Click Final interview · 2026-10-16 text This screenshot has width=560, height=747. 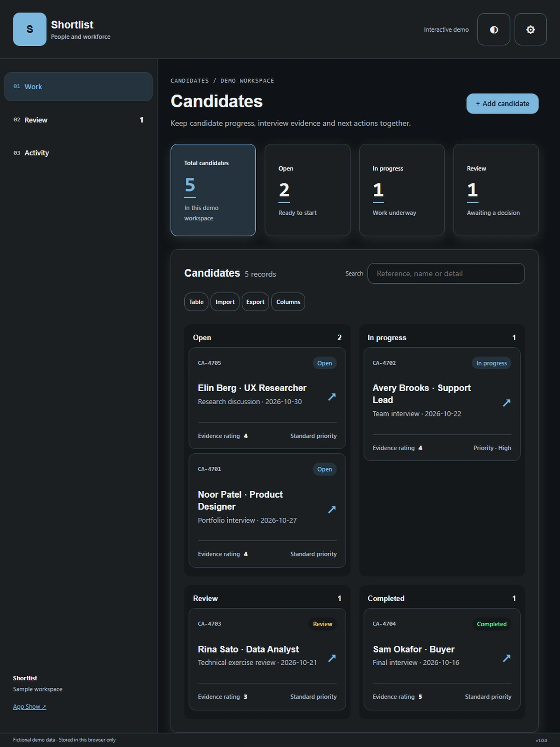point(416,662)
